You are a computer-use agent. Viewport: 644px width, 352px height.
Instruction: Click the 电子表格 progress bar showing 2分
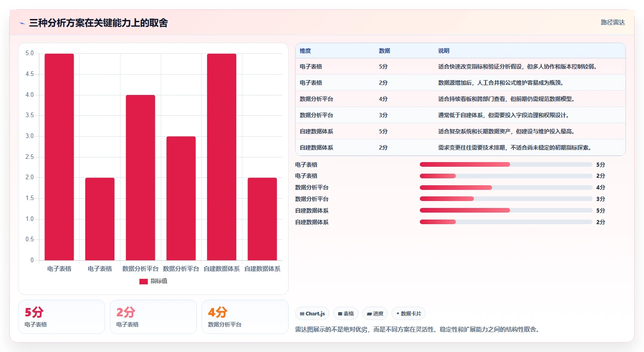point(506,176)
